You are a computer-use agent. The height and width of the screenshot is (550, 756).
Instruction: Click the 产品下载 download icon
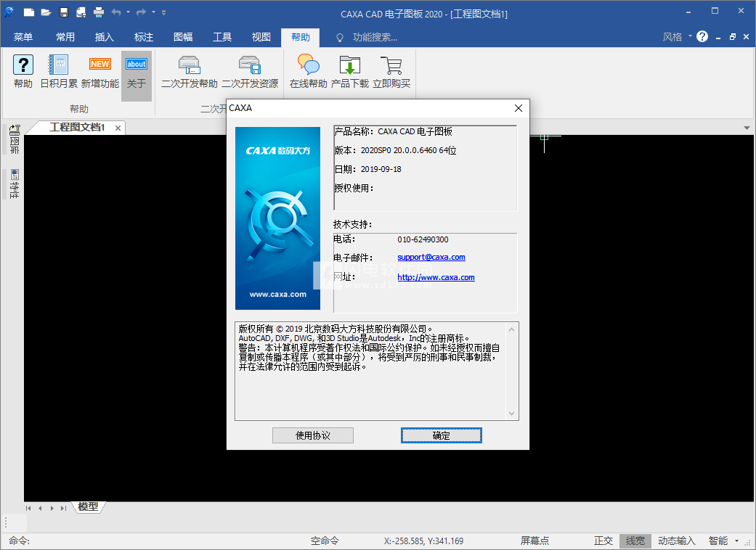[350, 71]
